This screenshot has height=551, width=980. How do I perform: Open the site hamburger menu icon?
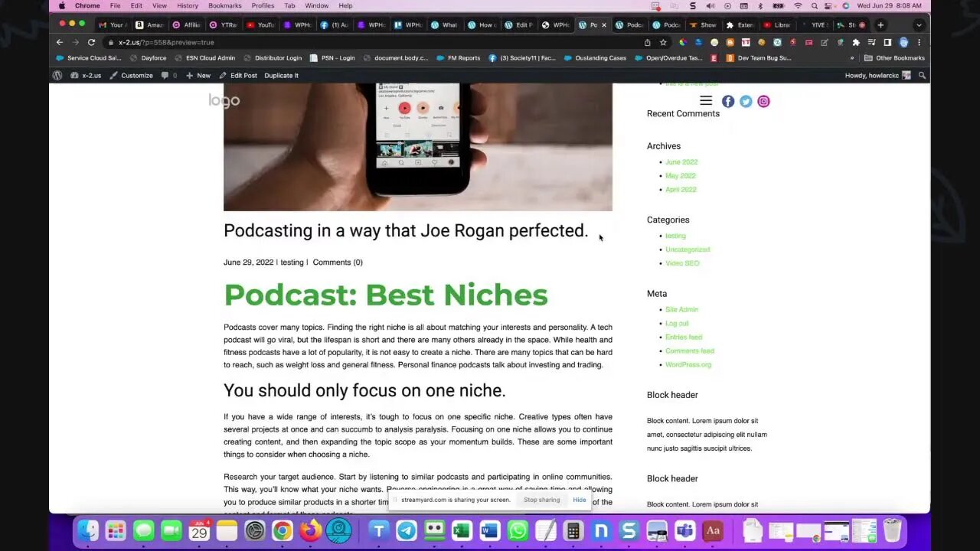point(706,101)
